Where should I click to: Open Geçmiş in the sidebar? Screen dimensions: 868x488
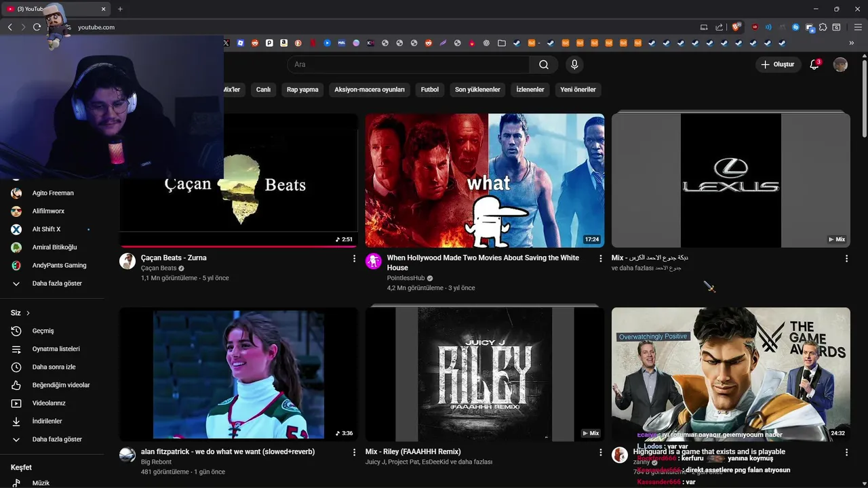click(52, 331)
